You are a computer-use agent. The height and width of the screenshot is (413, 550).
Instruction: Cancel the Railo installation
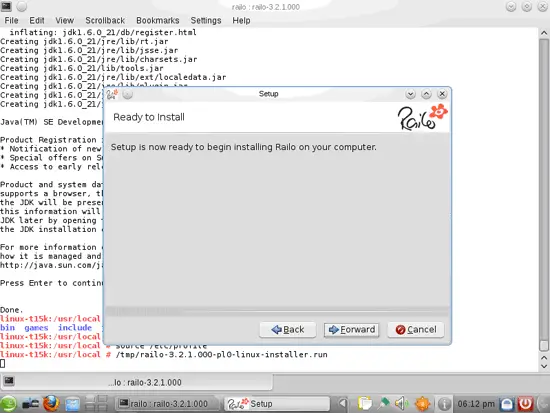[x=416, y=330]
